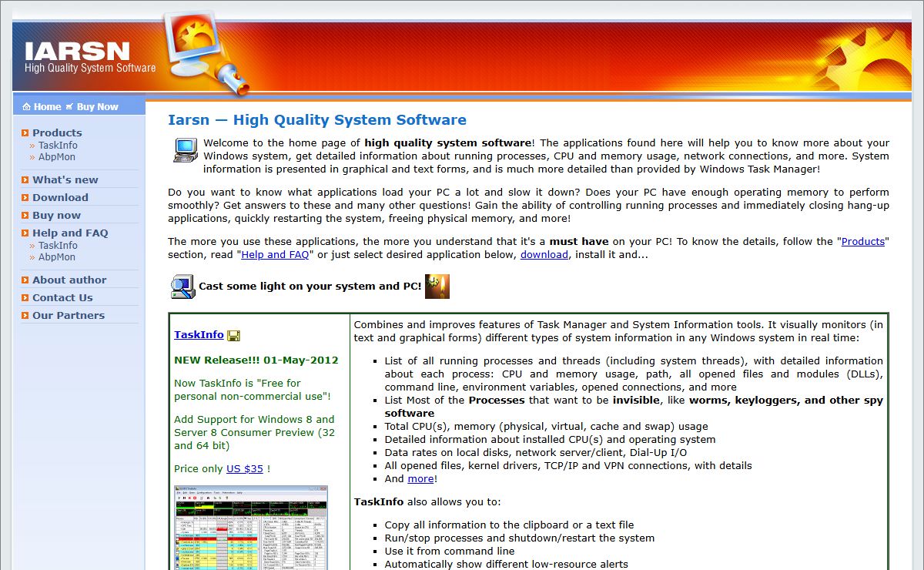The image size is (924, 570).
Task: Follow the "Products" link in paragraph
Action: pos(863,241)
